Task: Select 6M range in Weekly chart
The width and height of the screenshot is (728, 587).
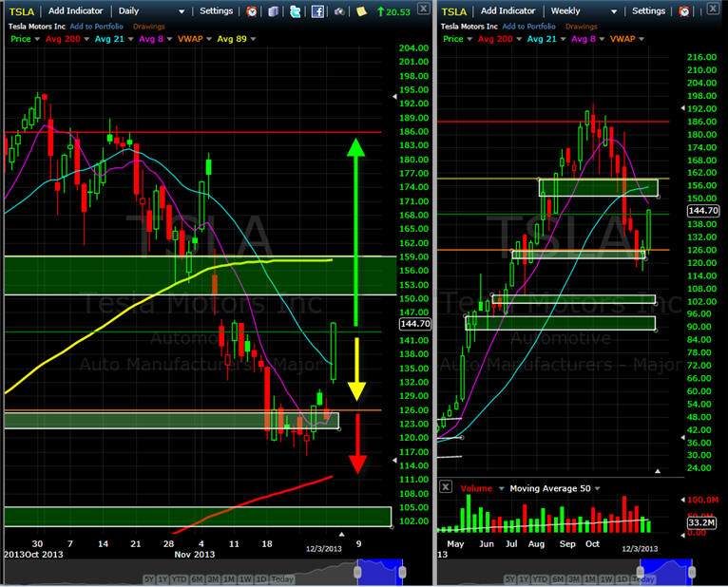Action: [x=558, y=579]
